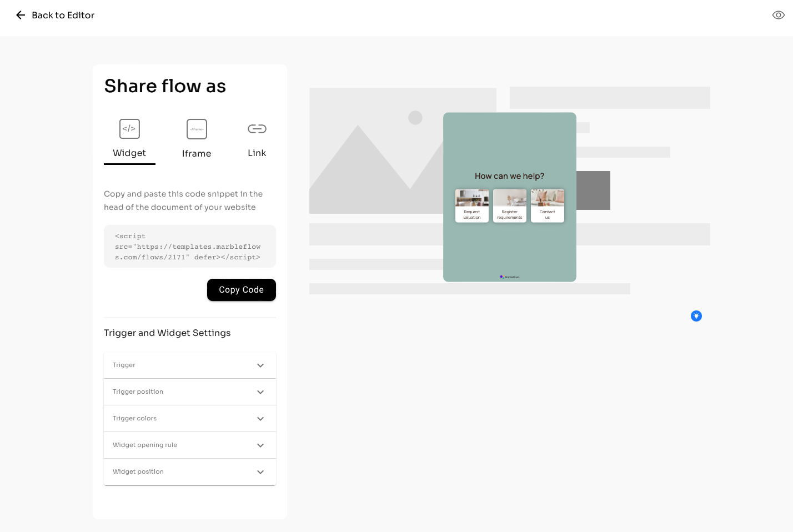Viewport: 793px width, 532px height.
Task: Click the Back to Editor link
Action: click(x=63, y=15)
